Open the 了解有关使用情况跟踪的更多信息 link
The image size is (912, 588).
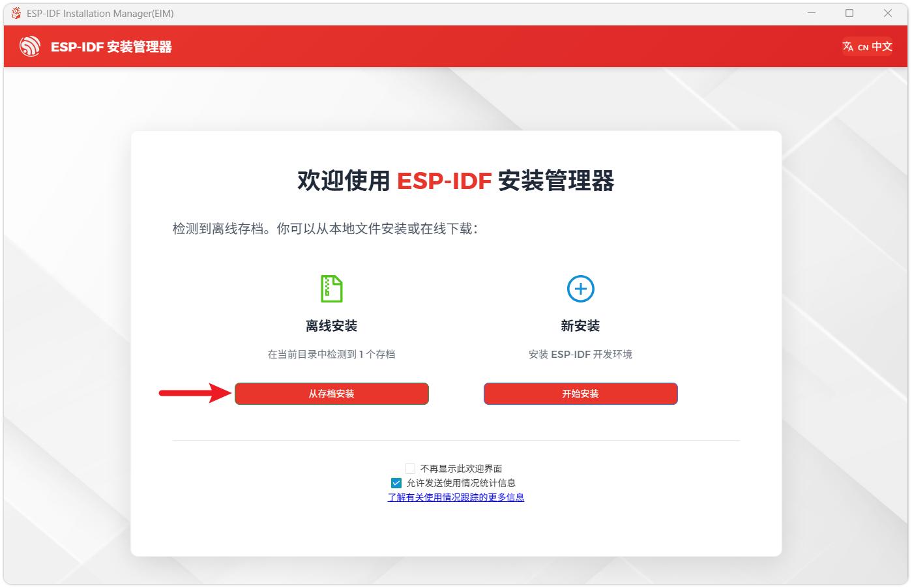click(x=456, y=497)
